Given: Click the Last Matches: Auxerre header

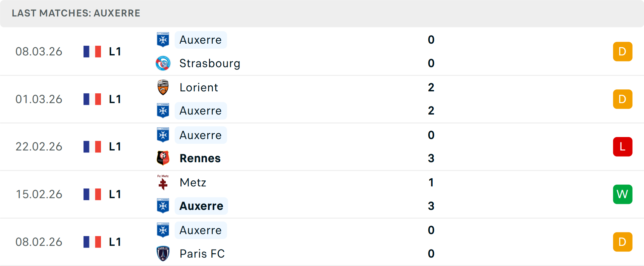Looking at the screenshot, I should coord(76,13).
